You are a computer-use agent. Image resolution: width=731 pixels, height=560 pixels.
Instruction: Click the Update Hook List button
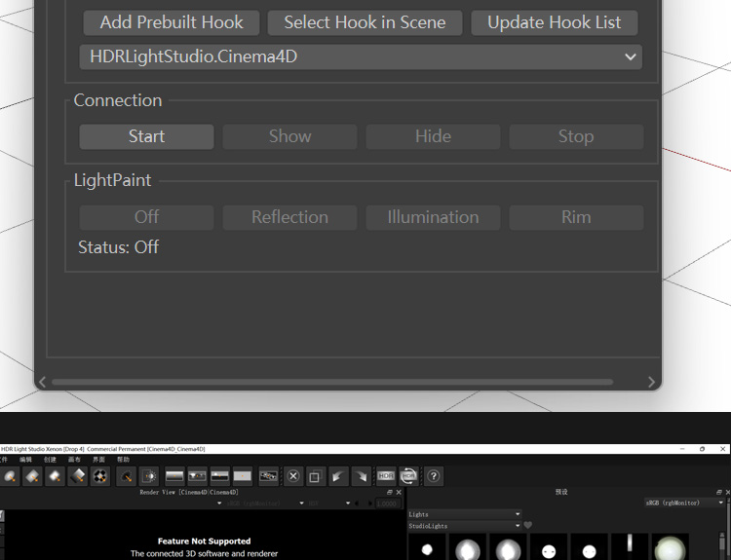(x=555, y=22)
